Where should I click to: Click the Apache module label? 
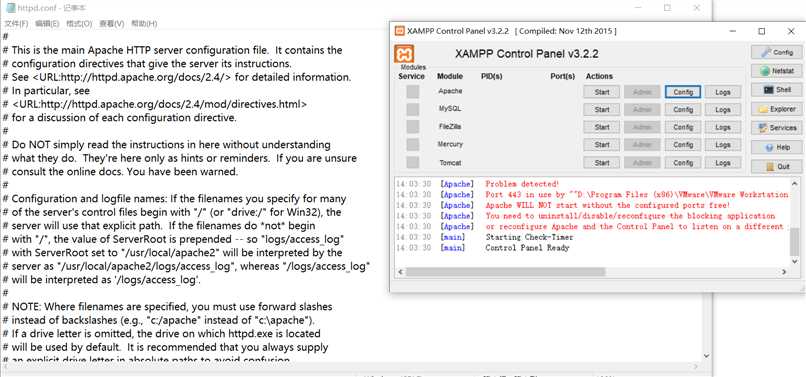(450, 91)
